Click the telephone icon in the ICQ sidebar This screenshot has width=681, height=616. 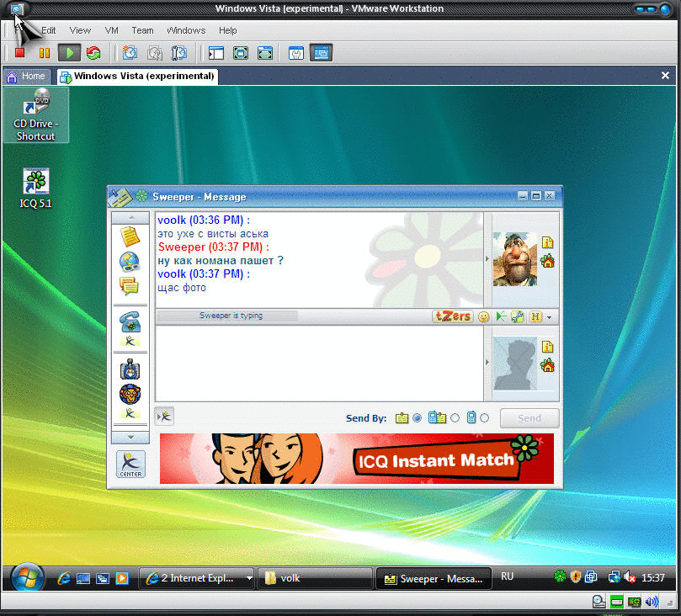[x=130, y=321]
